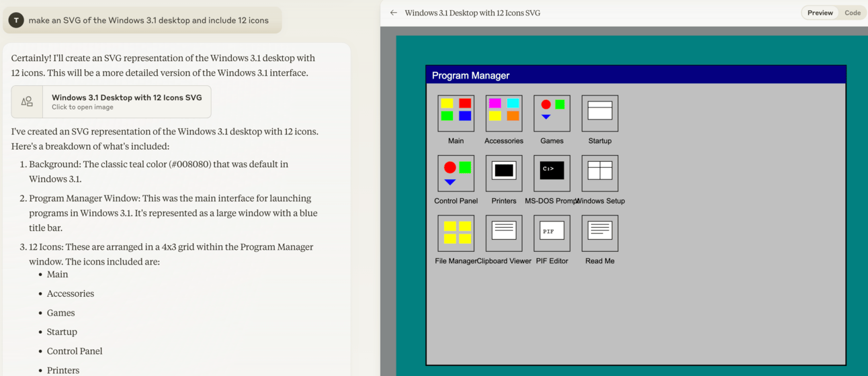Select the Printers icon
This screenshot has width=868, height=376.
click(x=504, y=173)
